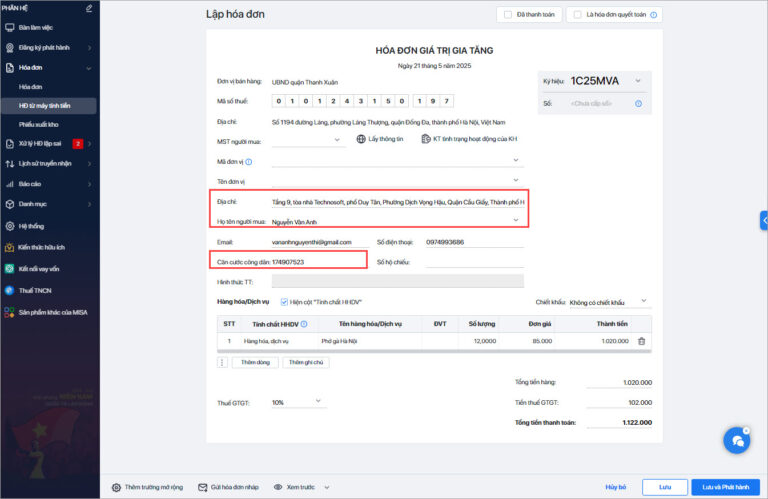
Task: Click the Hệ thống gear icon
Action: (x=9, y=226)
